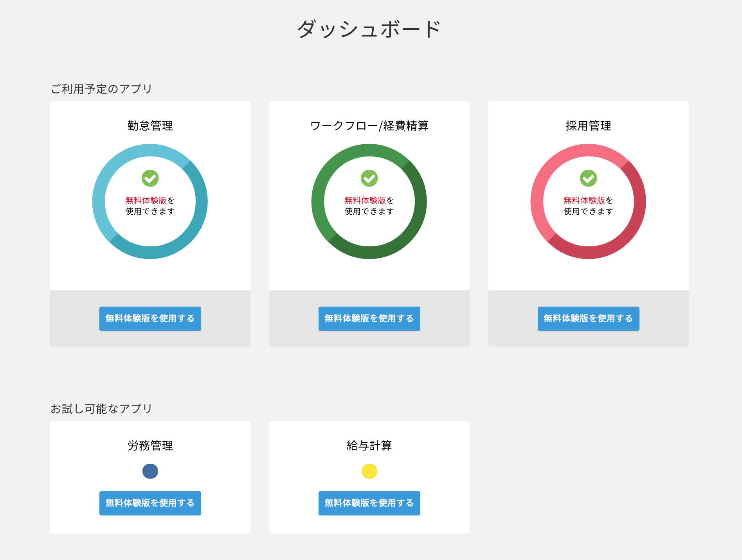
Task: Click the green ring in ワークフロー/経費精算
Action: click(318, 201)
